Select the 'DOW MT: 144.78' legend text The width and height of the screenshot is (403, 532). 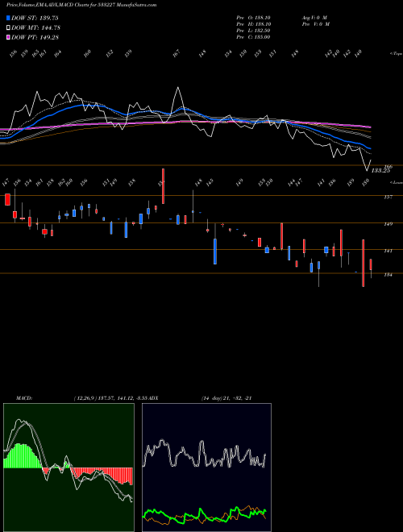(x=35, y=27)
